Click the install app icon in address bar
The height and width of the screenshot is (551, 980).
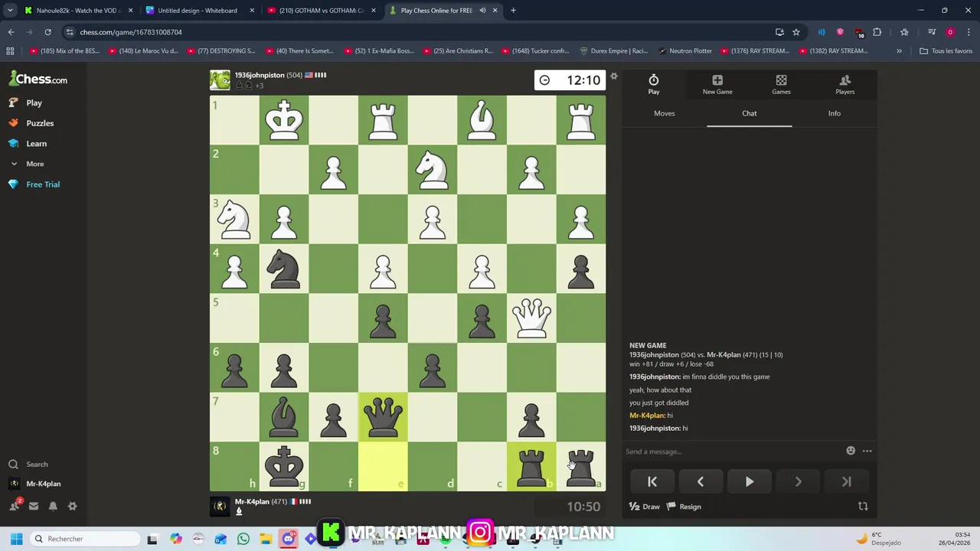[779, 32]
